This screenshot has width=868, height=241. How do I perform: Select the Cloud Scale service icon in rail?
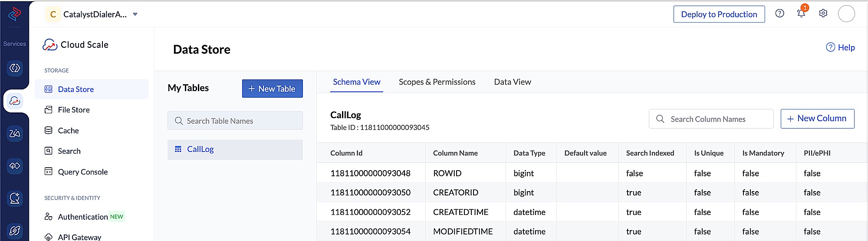pyautogui.click(x=15, y=101)
